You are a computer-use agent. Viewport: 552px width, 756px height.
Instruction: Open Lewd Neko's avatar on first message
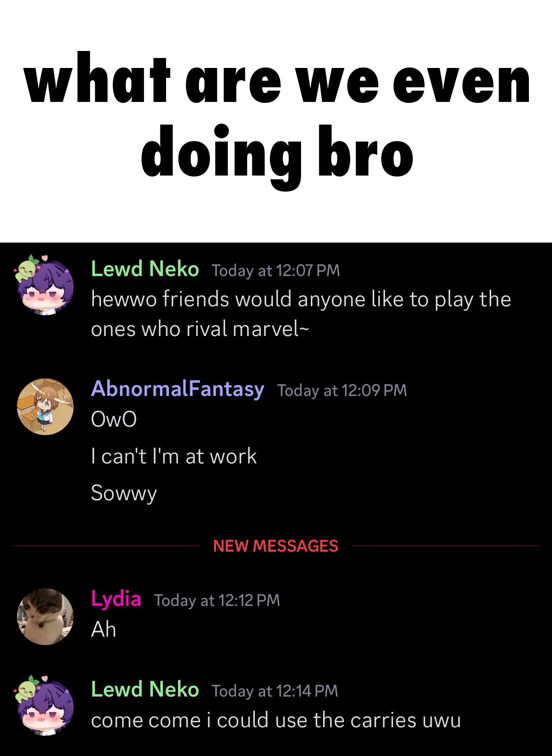click(44, 285)
